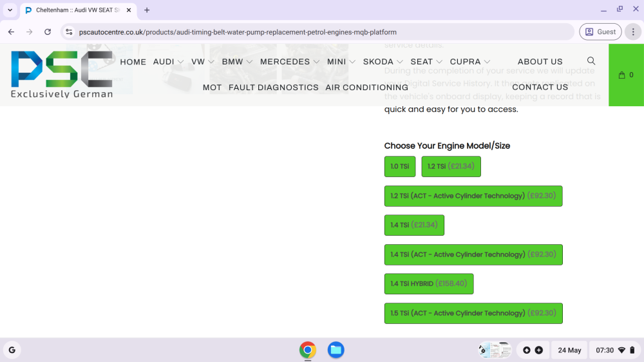Screen dimensions: 644x362
Task: Open the green shopping bag cart
Action: point(626,75)
